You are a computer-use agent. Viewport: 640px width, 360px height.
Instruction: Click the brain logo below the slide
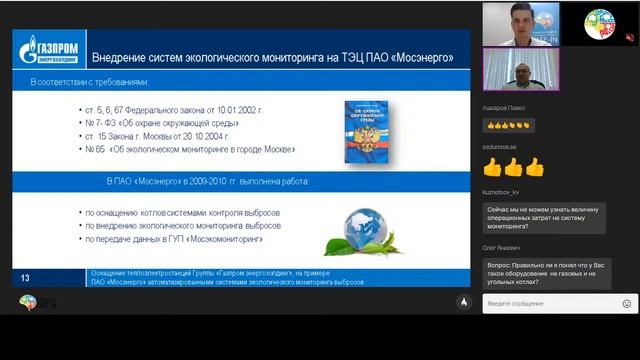click(28, 302)
